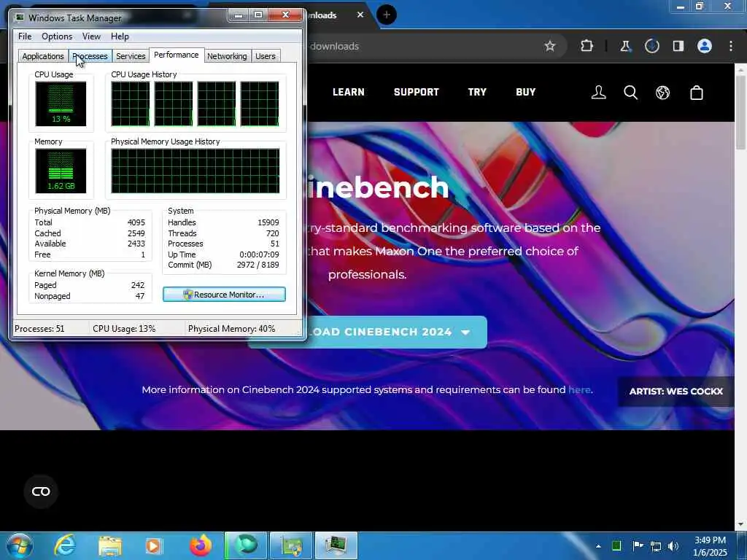The image size is (747, 560).
Task: Open the volume speaker tray icon
Action: (x=673, y=546)
